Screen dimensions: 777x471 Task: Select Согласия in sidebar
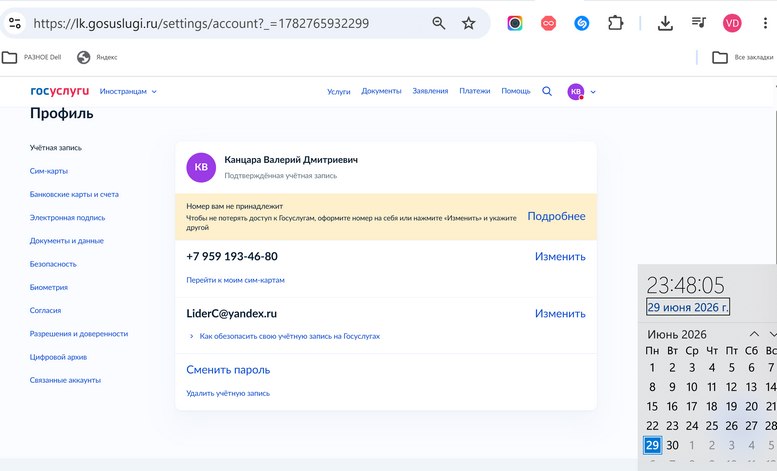[45, 311]
